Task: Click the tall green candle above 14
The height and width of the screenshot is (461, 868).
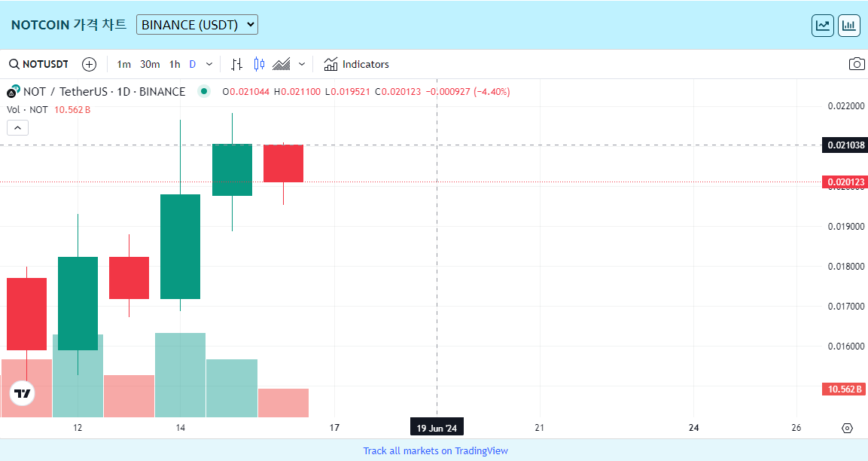Action: pos(181,246)
